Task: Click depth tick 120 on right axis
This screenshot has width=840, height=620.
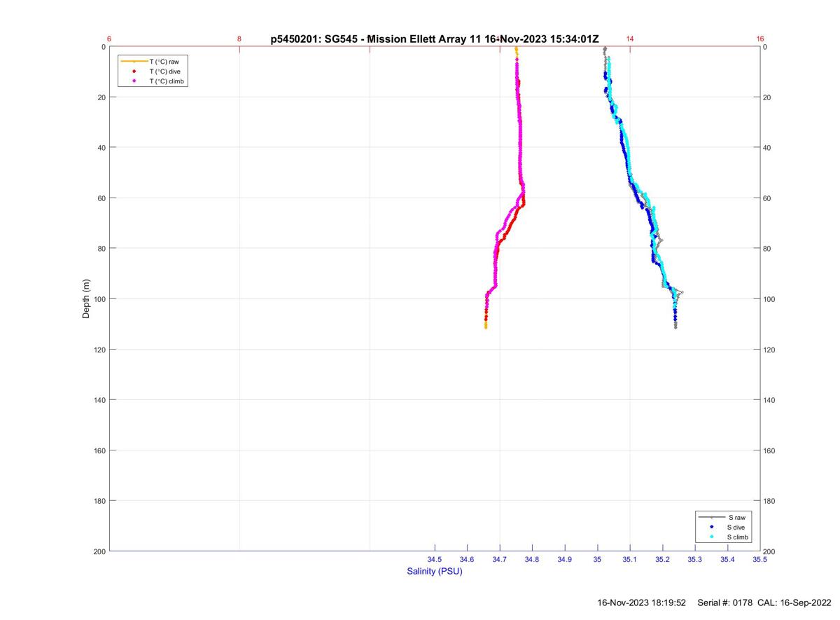Action: tap(769, 350)
